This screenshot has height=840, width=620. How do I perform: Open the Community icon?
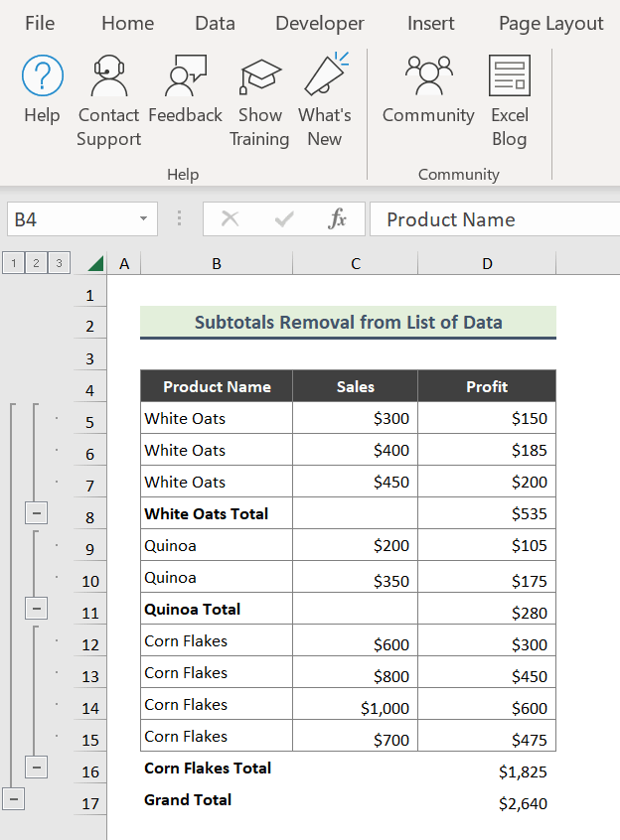(x=428, y=76)
